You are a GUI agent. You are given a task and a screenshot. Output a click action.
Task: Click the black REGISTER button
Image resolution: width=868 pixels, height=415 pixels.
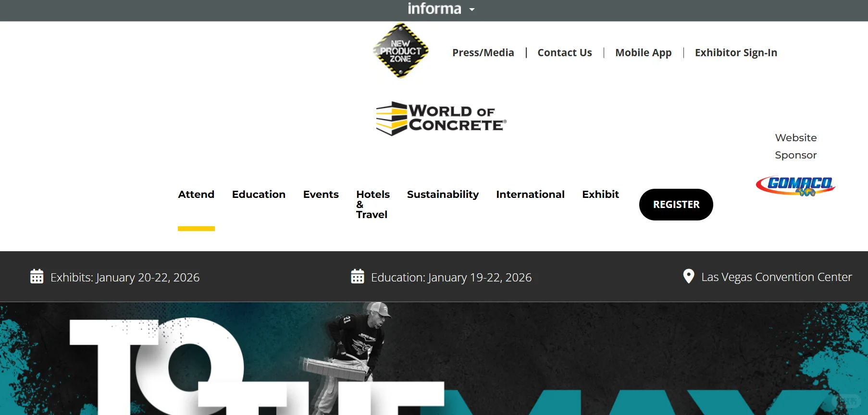tap(676, 205)
